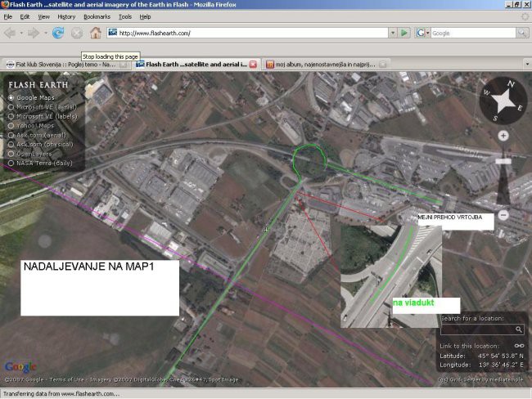Click the FLASH EARTH panel title
Image resolution: width=532 pixels, height=399 pixels.
[38, 85]
